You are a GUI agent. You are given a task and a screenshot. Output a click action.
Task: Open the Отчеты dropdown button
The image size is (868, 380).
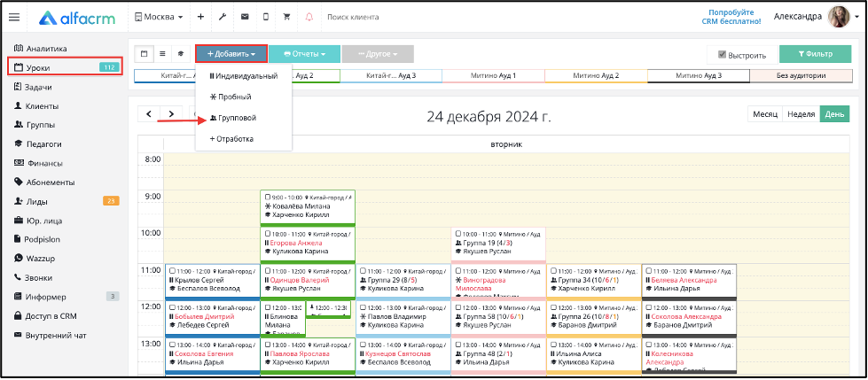click(x=304, y=54)
